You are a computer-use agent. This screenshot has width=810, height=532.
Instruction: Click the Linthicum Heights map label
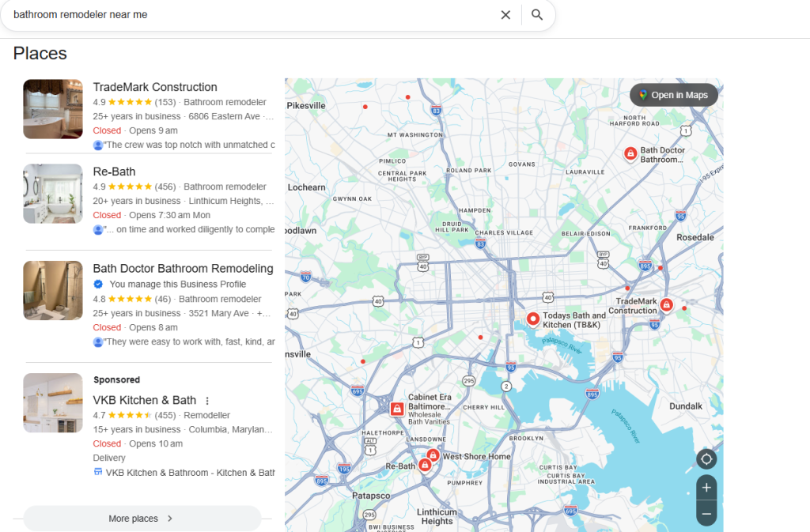point(437,516)
